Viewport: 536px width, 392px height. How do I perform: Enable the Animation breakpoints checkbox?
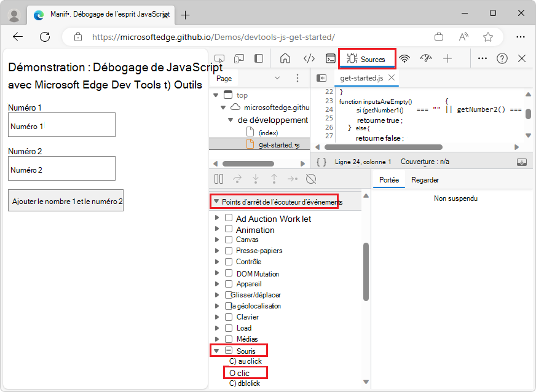point(229,228)
